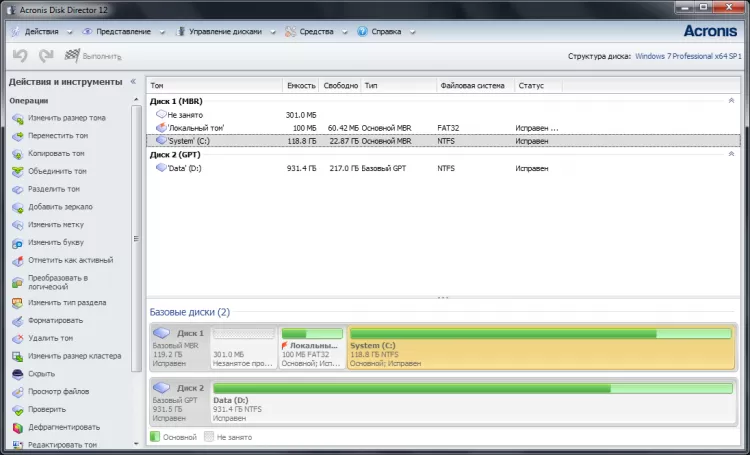The height and width of the screenshot is (455, 750).
Task: Sort by the Емкость column header
Action: coord(301,86)
